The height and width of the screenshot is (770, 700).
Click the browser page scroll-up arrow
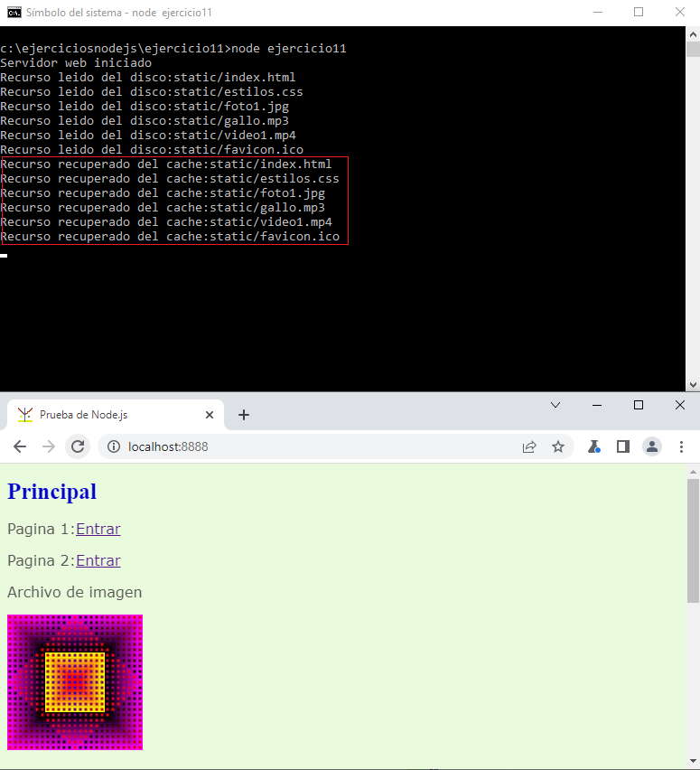pos(693,473)
